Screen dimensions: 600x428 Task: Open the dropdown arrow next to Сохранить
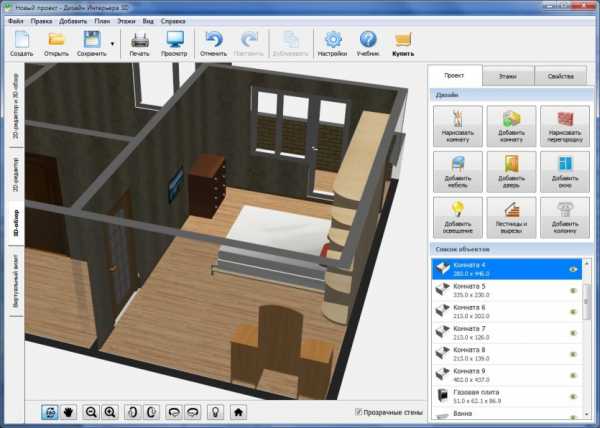pyautogui.click(x=113, y=45)
